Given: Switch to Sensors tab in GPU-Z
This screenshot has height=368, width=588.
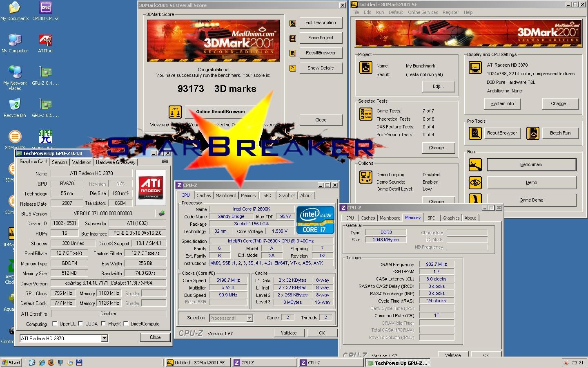Looking at the screenshot, I should [x=60, y=162].
